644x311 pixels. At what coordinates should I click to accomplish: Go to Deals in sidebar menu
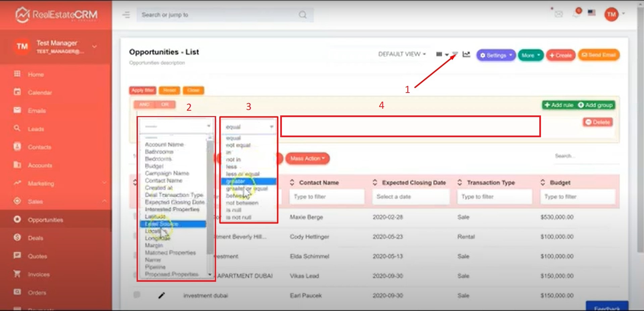[x=36, y=238]
